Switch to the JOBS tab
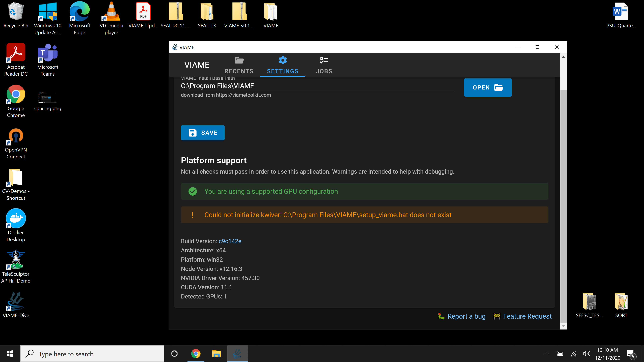Viewport: 644px width, 362px height. tap(324, 71)
